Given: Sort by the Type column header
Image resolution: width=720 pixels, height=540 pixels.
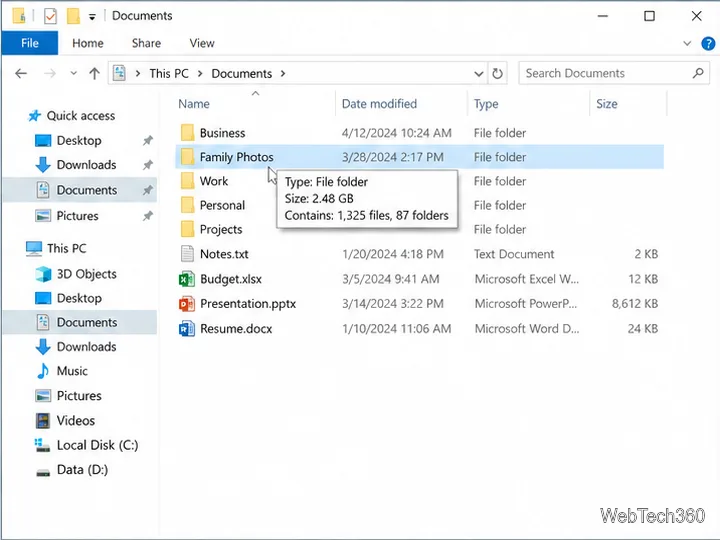Looking at the screenshot, I should [486, 104].
